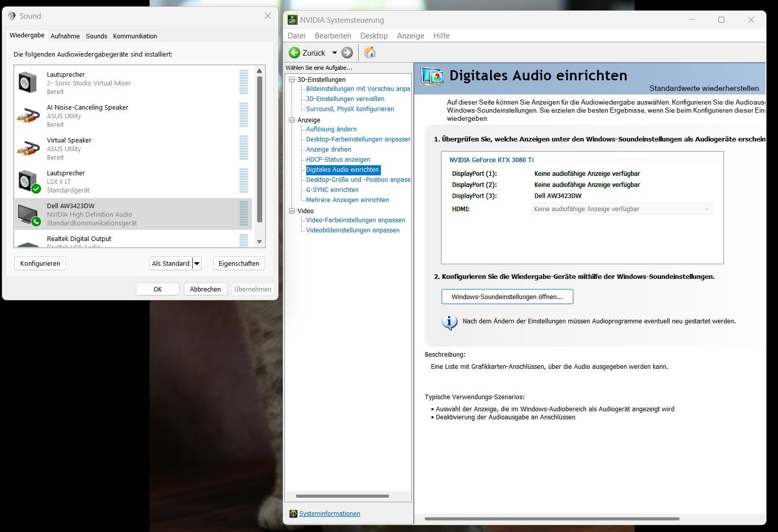
Task: Open the Anzeige menu
Action: click(411, 36)
